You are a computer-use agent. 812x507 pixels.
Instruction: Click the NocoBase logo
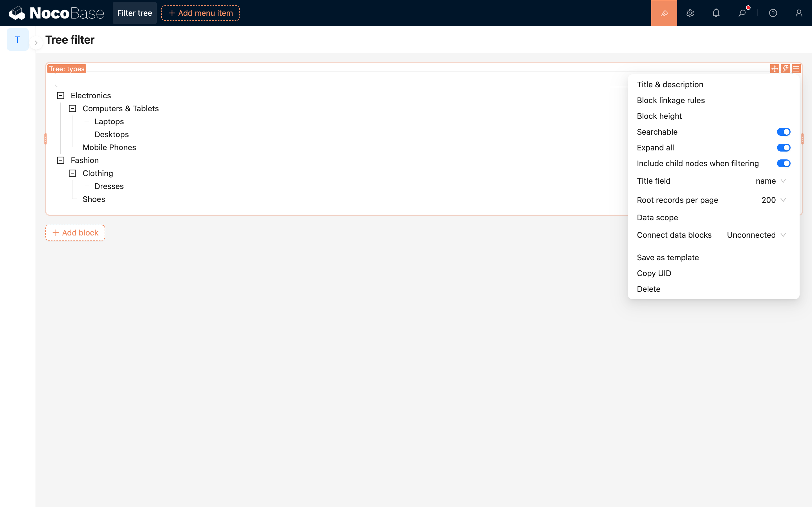tap(56, 13)
